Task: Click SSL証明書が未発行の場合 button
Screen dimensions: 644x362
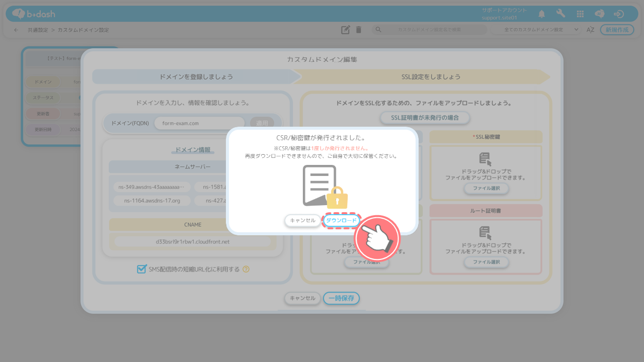Action: coord(426,118)
